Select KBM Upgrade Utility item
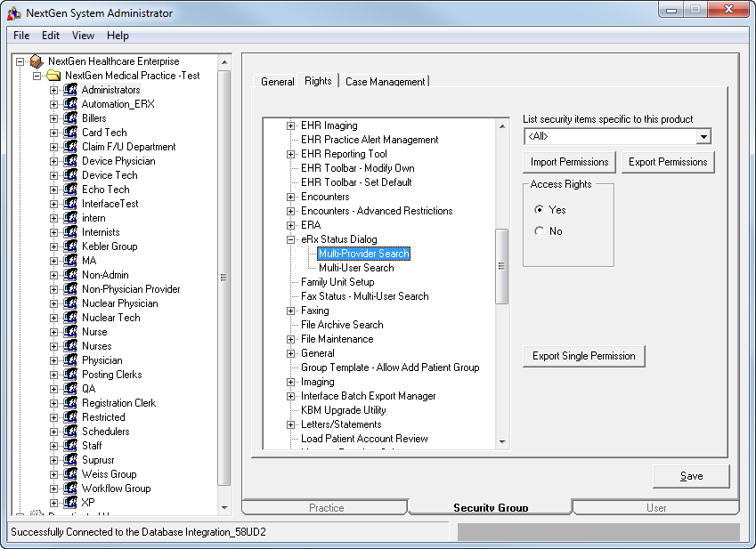This screenshot has width=756, height=549. (x=344, y=410)
